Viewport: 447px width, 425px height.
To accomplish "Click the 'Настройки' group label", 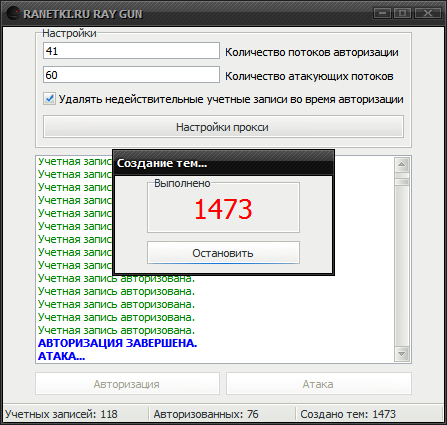I will click(69, 33).
